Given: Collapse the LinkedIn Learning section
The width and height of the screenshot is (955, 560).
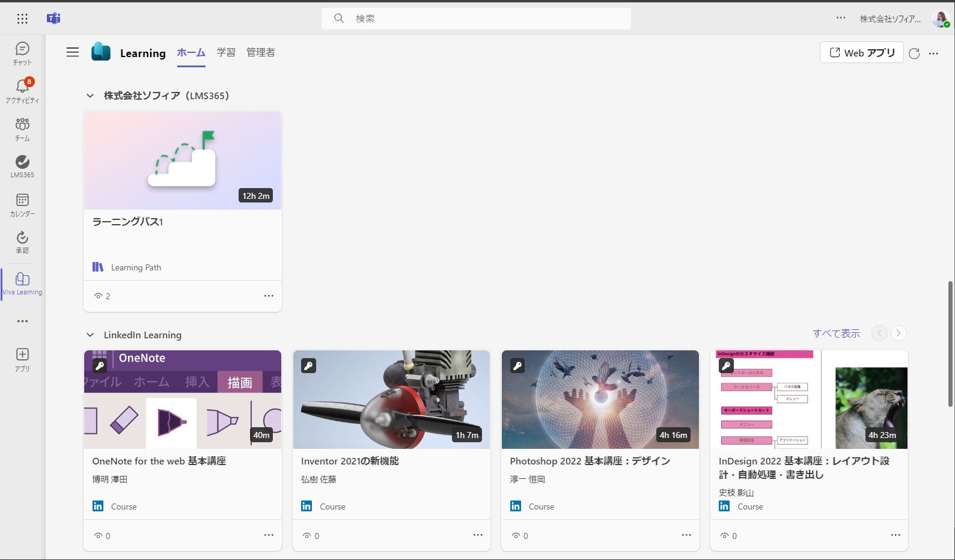Looking at the screenshot, I should point(90,335).
